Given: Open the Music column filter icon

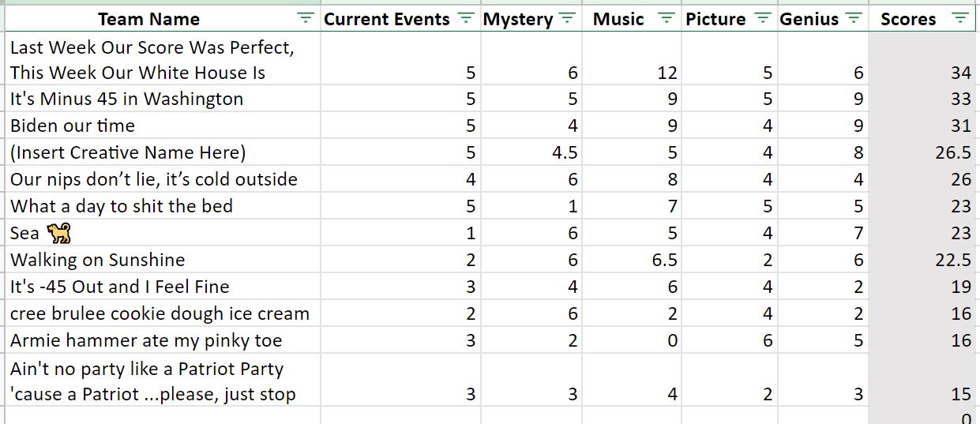Looking at the screenshot, I should [x=667, y=19].
